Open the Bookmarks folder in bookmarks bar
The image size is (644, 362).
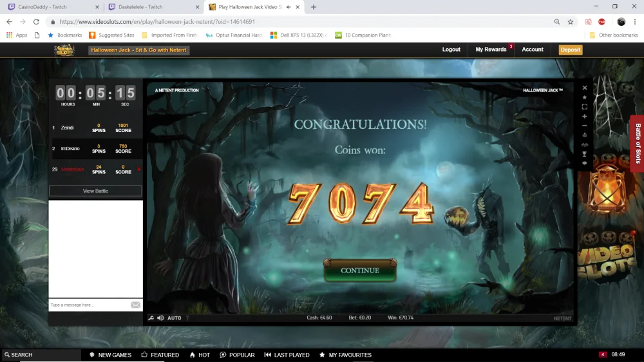click(x=65, y=35)
